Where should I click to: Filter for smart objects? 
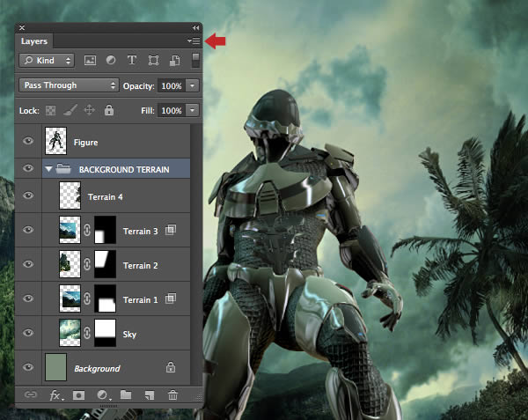[174, 60]
